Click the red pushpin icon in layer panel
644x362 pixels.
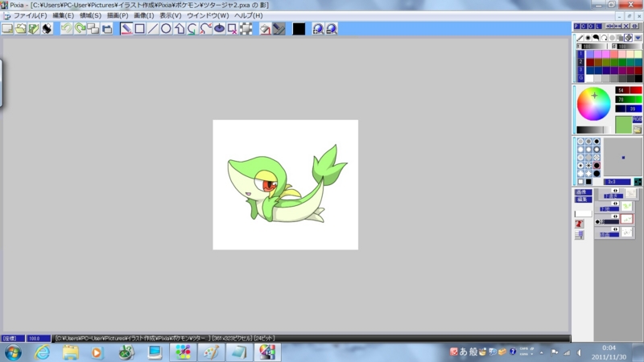[x=579, y=224]
